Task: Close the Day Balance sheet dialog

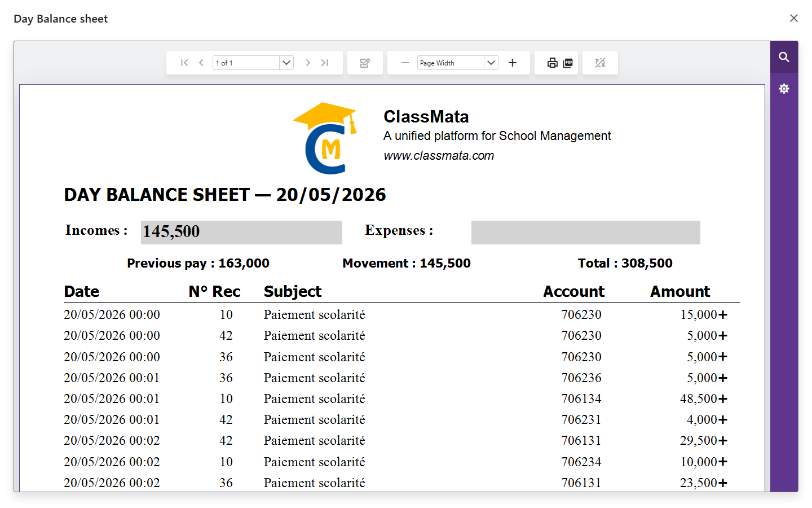Action: click(794, 18)
